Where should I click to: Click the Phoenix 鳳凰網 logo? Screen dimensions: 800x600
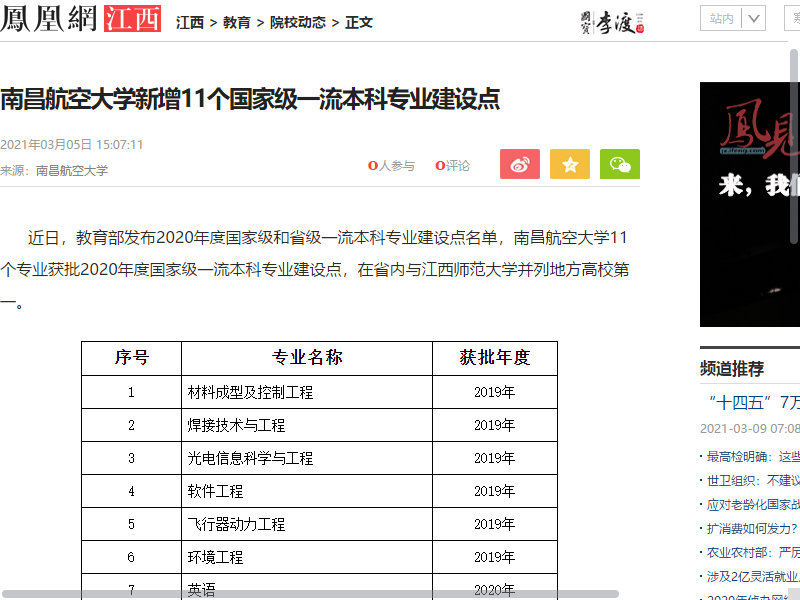50,20
